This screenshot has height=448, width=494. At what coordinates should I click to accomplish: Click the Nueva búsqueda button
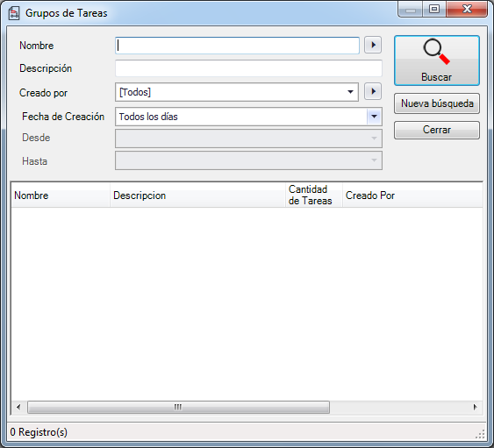coord(437,103)
